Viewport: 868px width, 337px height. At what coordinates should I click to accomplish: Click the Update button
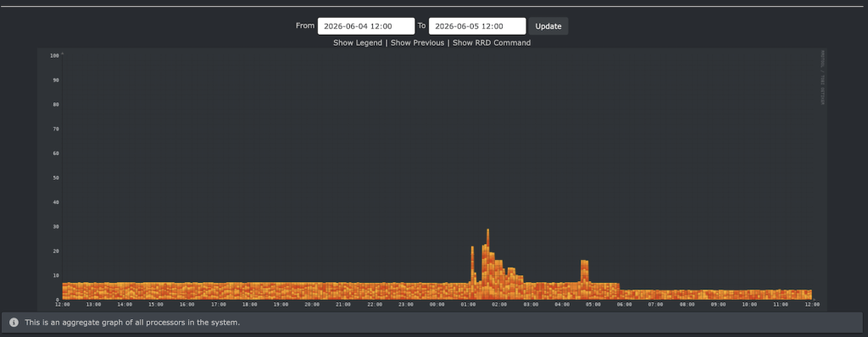(x=548, y=26)
